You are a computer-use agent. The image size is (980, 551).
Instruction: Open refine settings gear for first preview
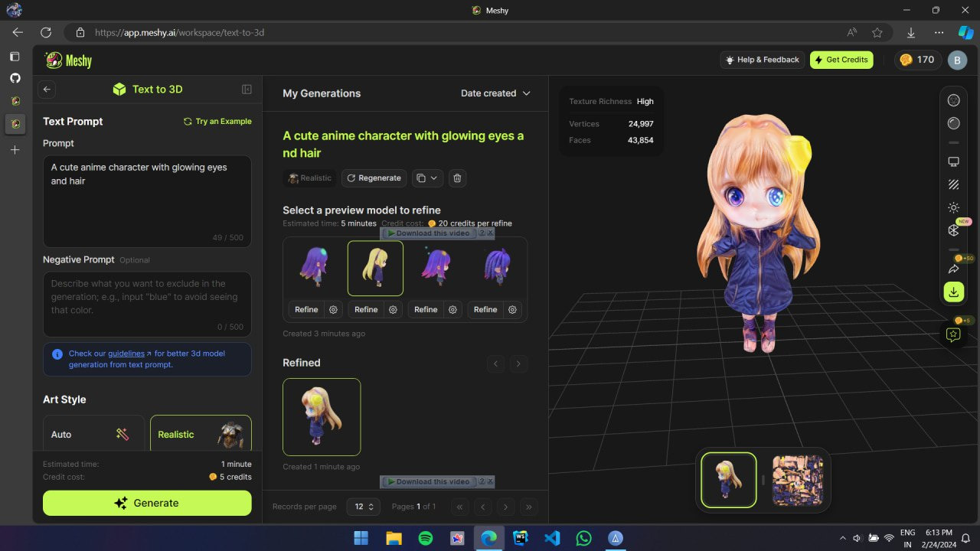334,310
